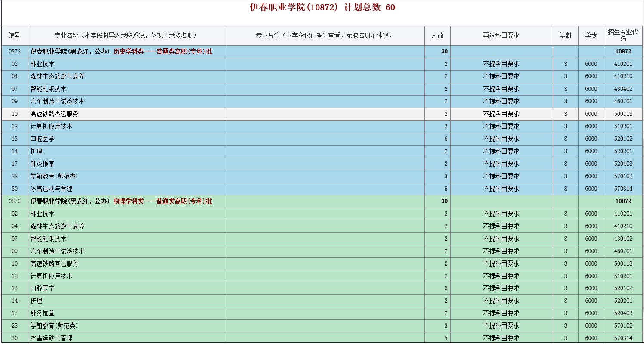Viewport: 644px width, 344px height.
Task: Select 冰雪运动与管理 in the green physics section
Action: (x=51, y=338)
